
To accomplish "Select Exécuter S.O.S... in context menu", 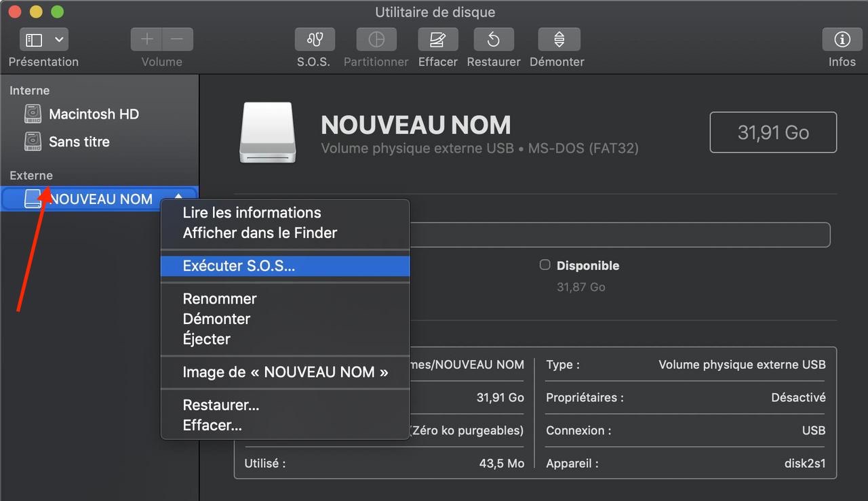I will click(x=285, y=266).
